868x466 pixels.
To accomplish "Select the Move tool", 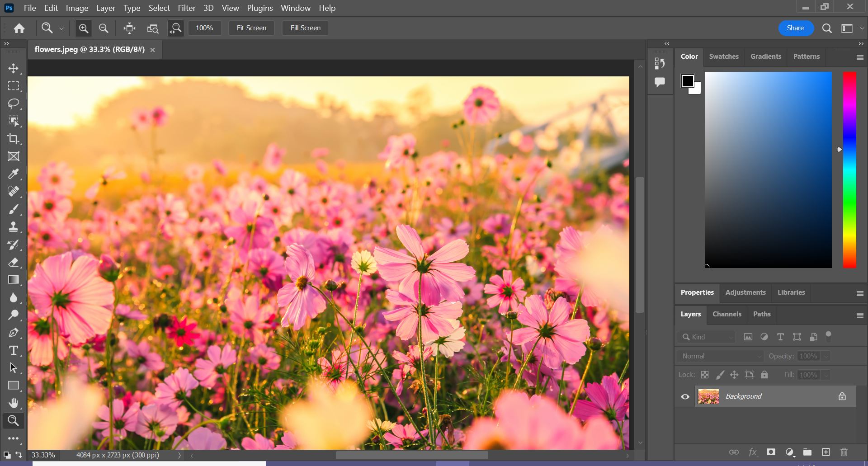I will coord(14,68).
